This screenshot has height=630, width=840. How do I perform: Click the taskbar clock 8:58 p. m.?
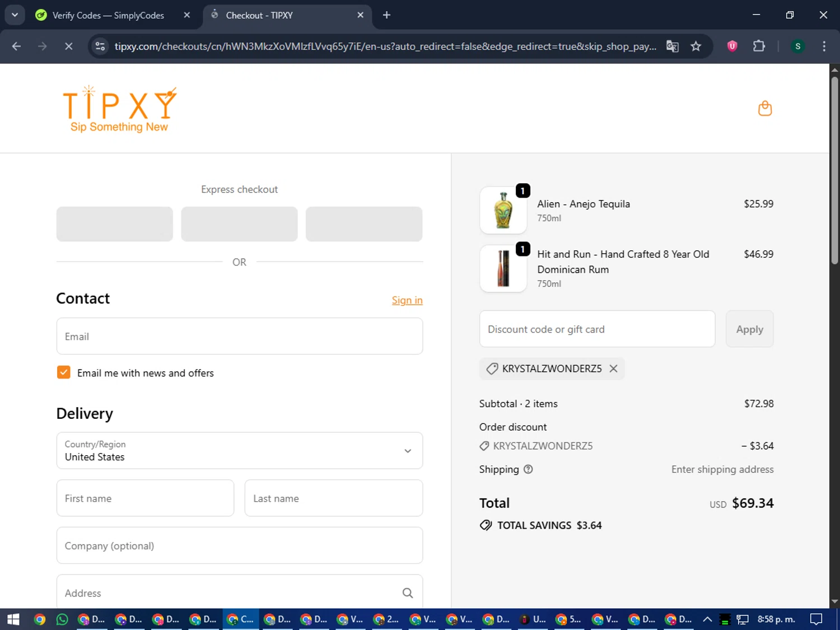pos(776,619)
